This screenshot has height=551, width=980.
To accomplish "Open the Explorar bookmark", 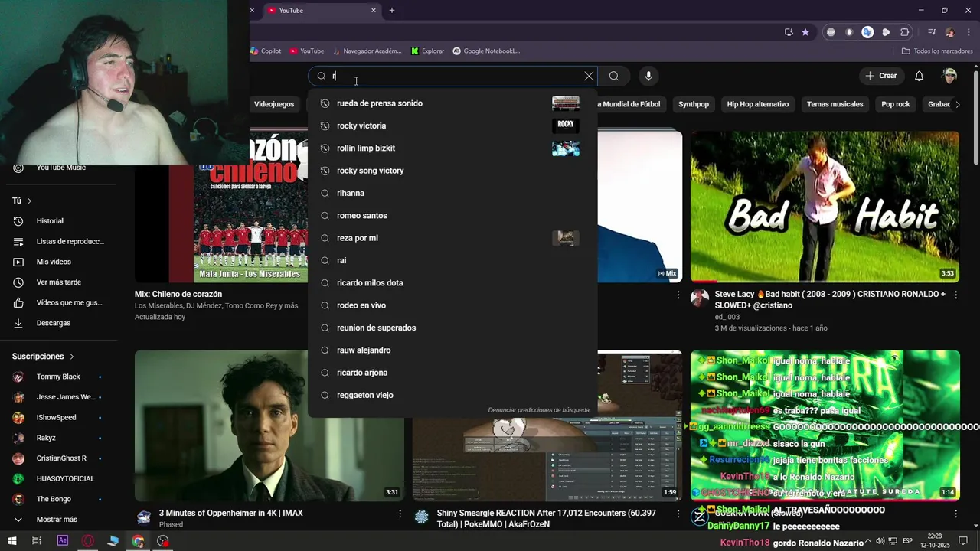I will point(427,51).
